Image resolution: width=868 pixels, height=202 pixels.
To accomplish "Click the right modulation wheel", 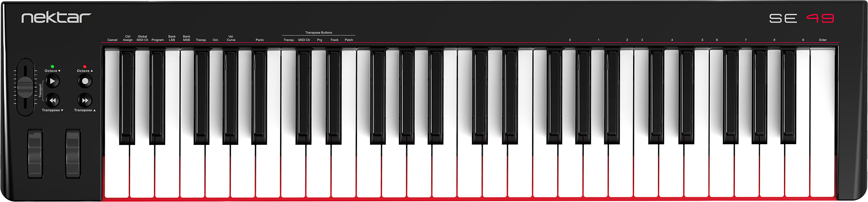I will (x=73, y=154).
